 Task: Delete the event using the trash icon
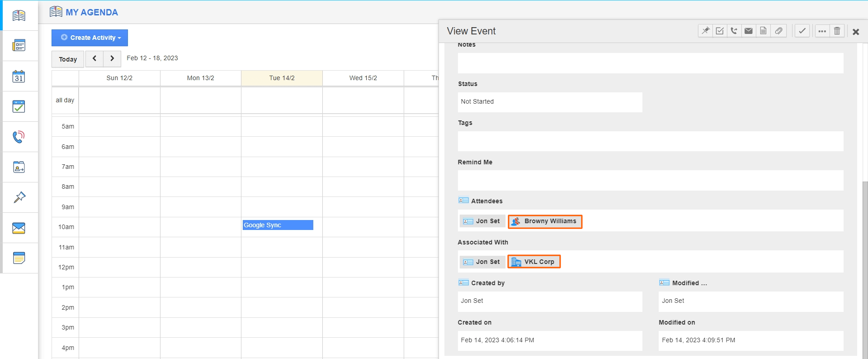click(x=837, y=31)
